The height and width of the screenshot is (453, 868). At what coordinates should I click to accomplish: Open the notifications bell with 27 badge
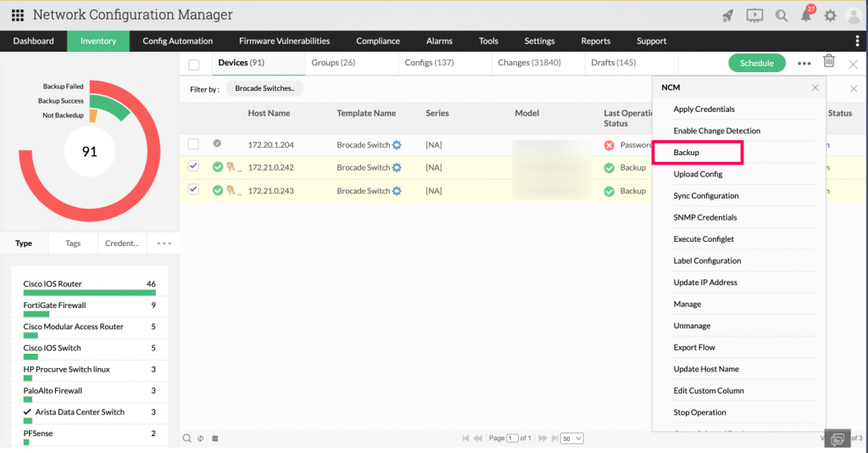tap(807, 14)
